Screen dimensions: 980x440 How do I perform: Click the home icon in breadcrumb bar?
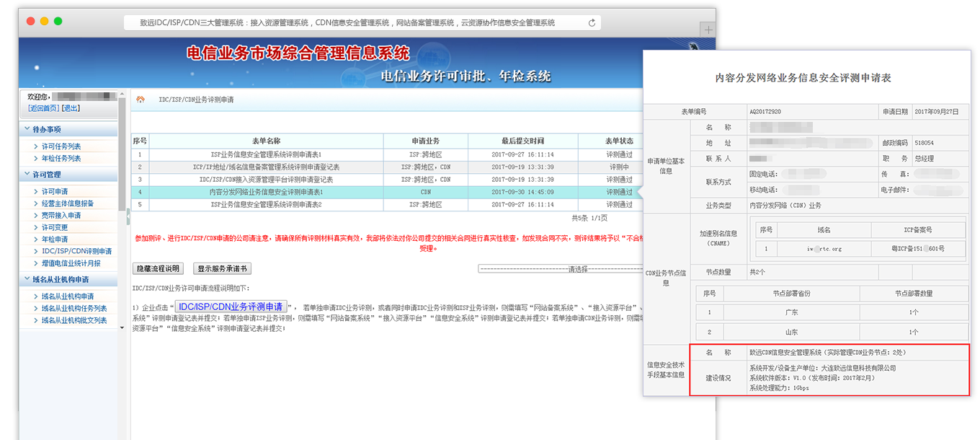tap(141, 100)
